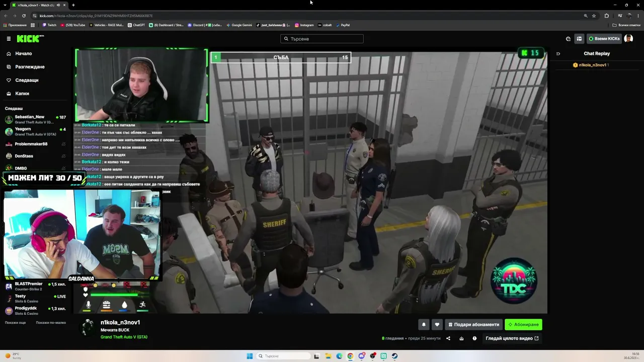The image size is (644, 362).
Task: Open the Discord bookmark
Action: (205, 25)
